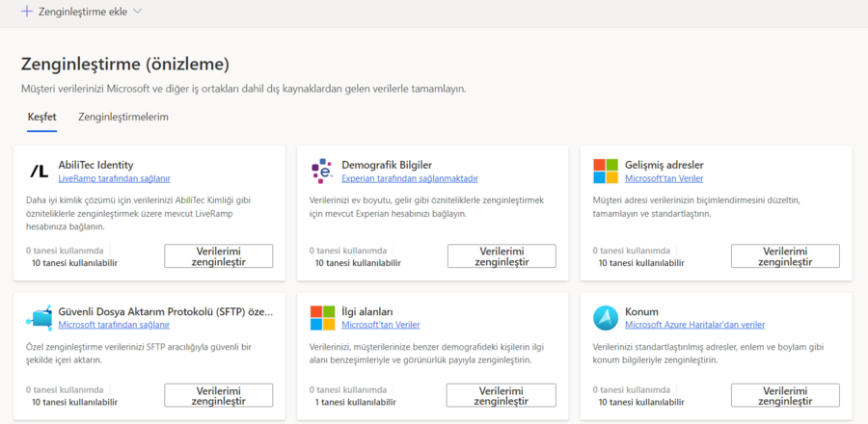
Task: Click the Microsoft logo on Gelişmiş adresler
Action: coord(606,172)
